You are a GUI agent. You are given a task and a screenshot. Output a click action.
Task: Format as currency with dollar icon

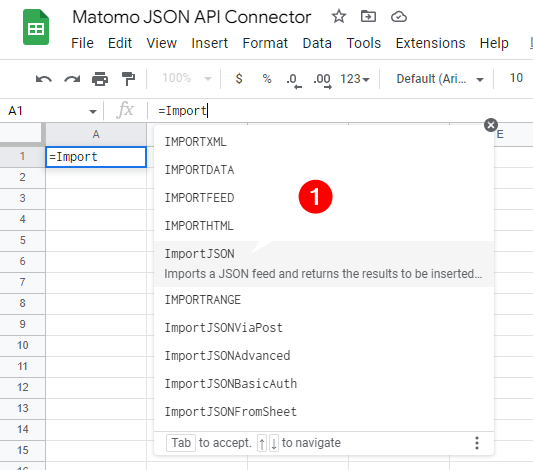coord(239,79)
